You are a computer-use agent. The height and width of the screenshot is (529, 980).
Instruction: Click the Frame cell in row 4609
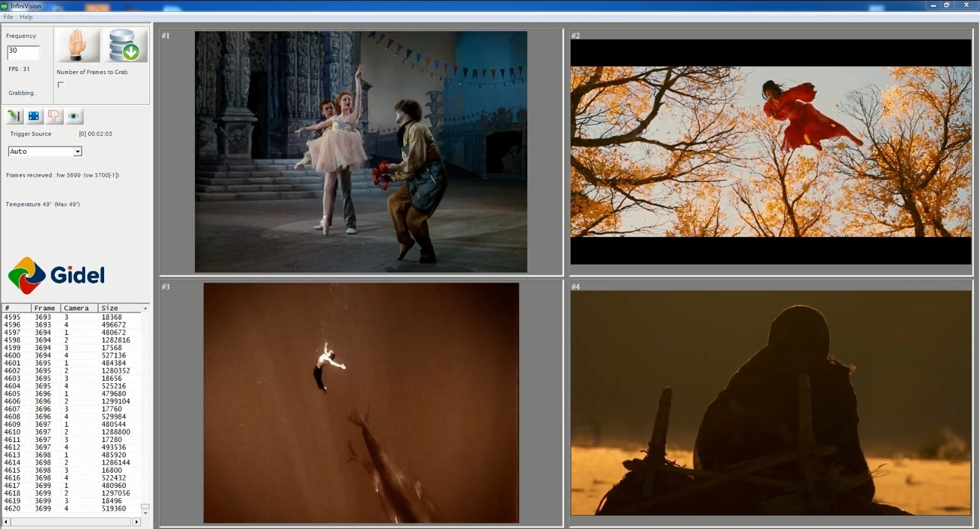(x=43, y=424)
